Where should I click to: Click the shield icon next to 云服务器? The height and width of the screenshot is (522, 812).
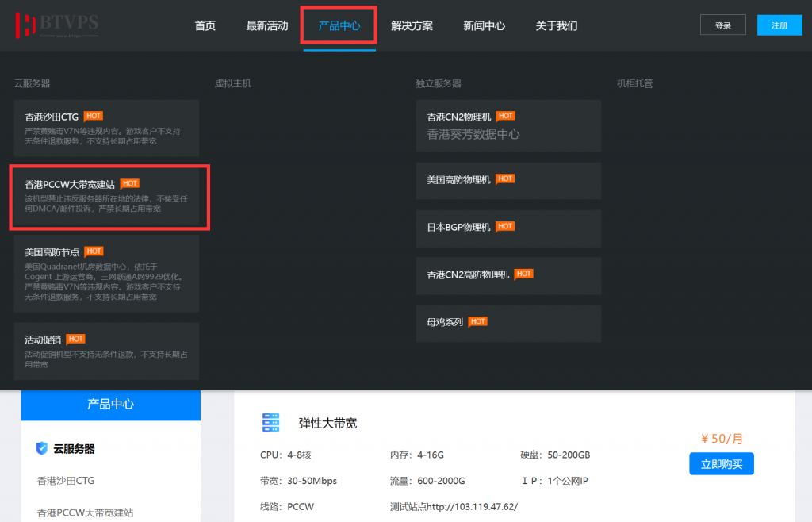coord(42,448)
